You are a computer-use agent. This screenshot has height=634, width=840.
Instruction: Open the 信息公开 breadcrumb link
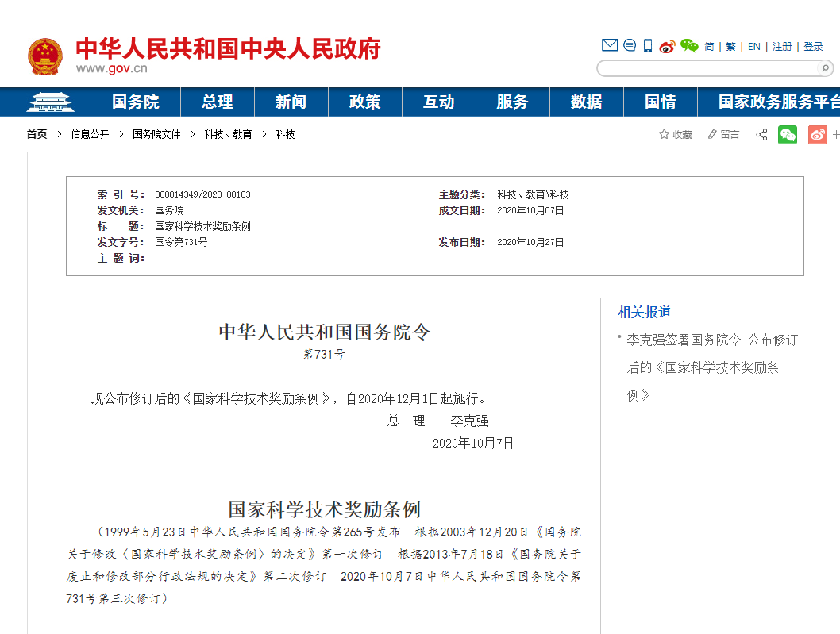point(90,135)
